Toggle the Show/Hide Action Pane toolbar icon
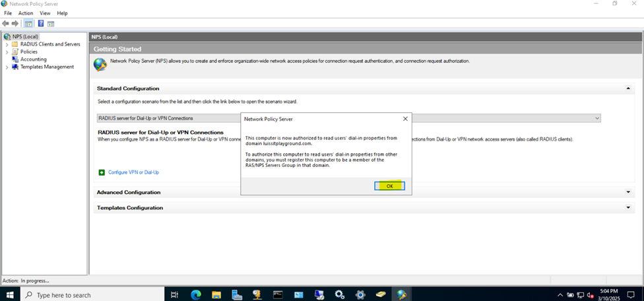 click(51, 23)
